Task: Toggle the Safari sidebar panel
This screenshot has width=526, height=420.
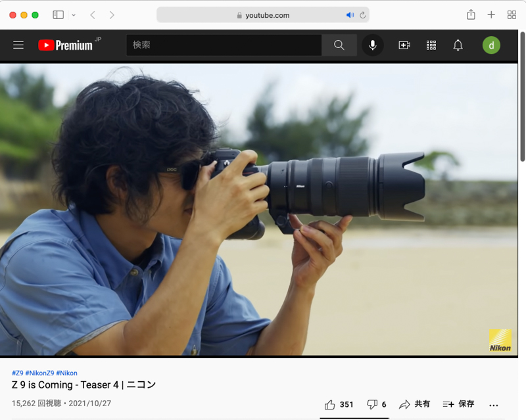Action: coord(59,14)
